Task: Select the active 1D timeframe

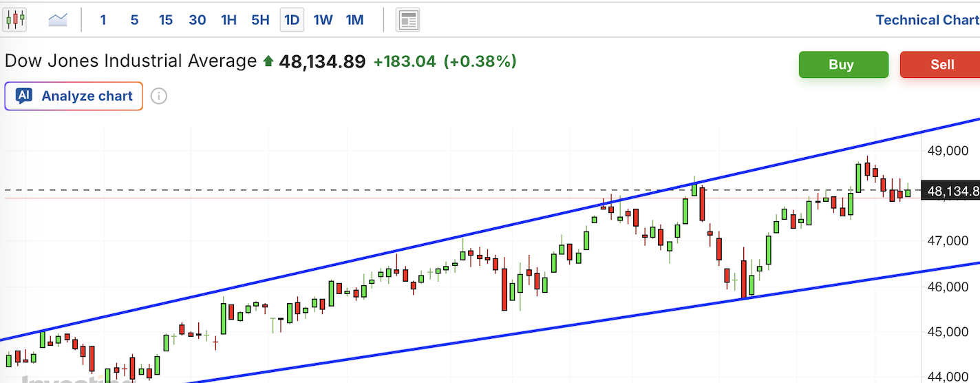Action: coord(292,20)
